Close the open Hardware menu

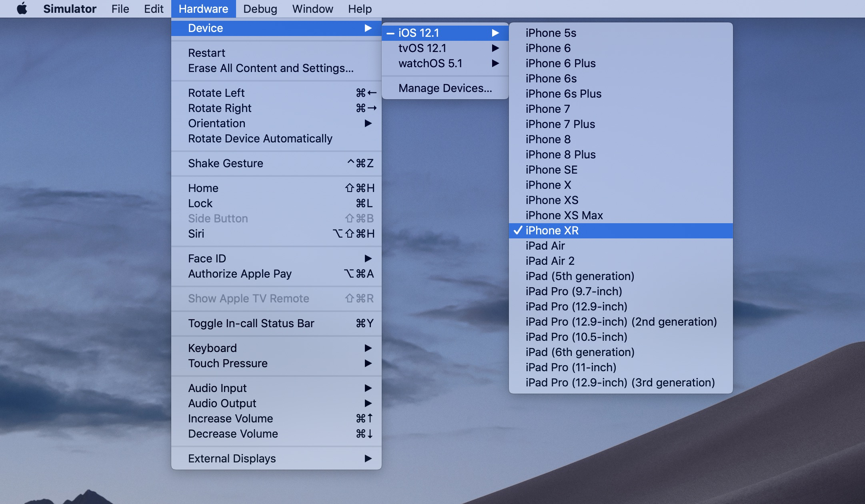[203, 8]
